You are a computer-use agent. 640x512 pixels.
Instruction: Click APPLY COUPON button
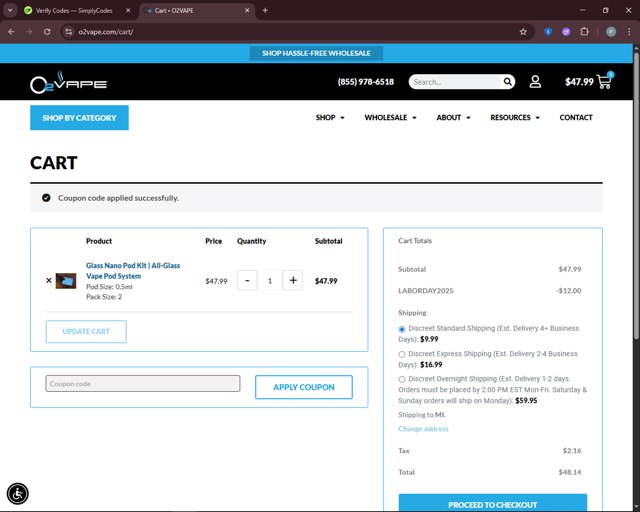click(304, 387)
